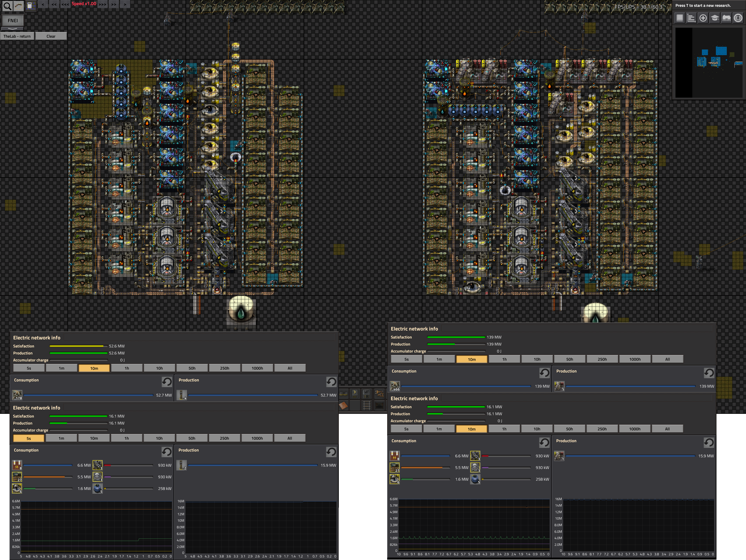Open the locomotive trains overview icon

[x=726, y=18]
